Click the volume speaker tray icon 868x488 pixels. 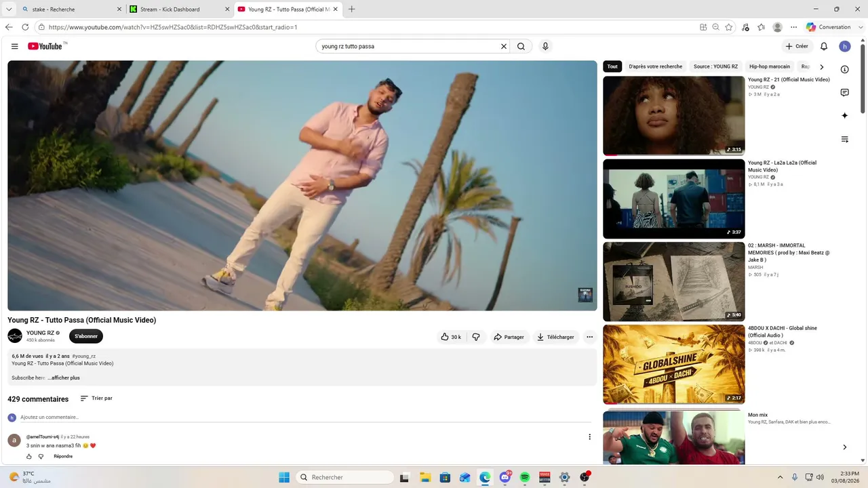(x=820, y=477)
